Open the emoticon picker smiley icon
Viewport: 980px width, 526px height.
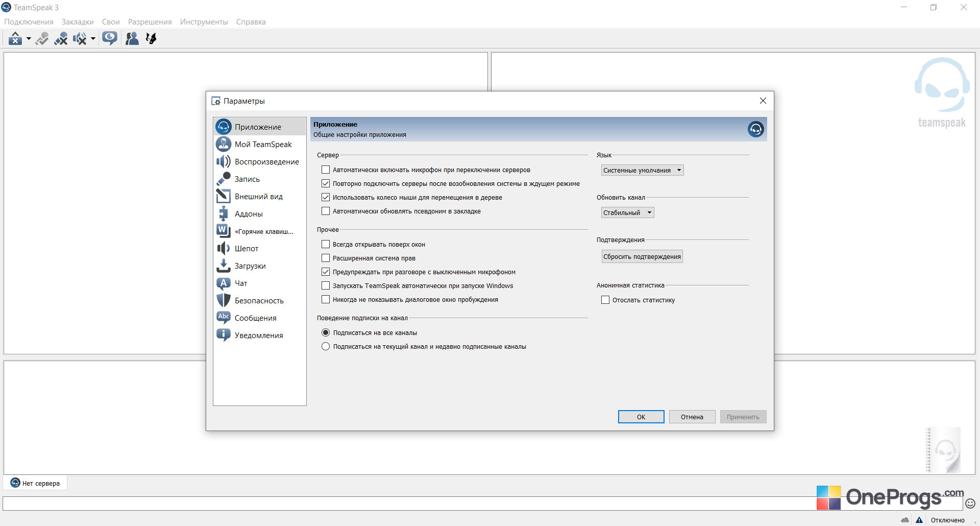tap(970, 504)
